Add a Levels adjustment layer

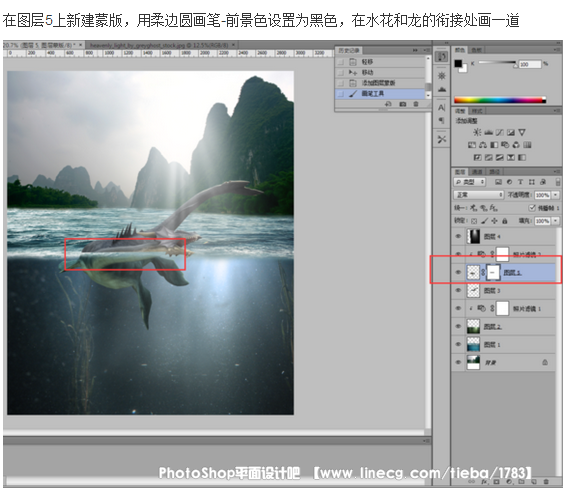click(488, 132)
